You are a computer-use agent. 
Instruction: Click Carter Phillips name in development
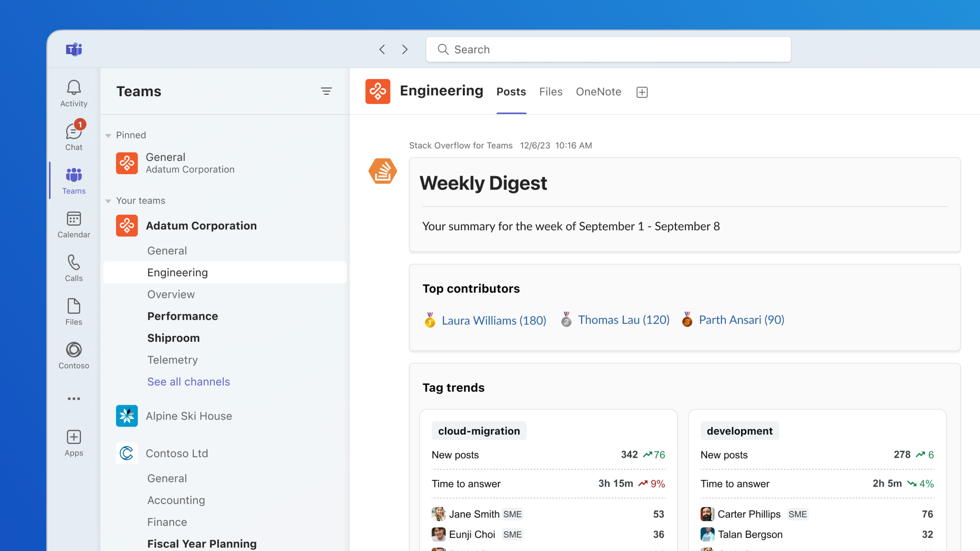[749, 514]
